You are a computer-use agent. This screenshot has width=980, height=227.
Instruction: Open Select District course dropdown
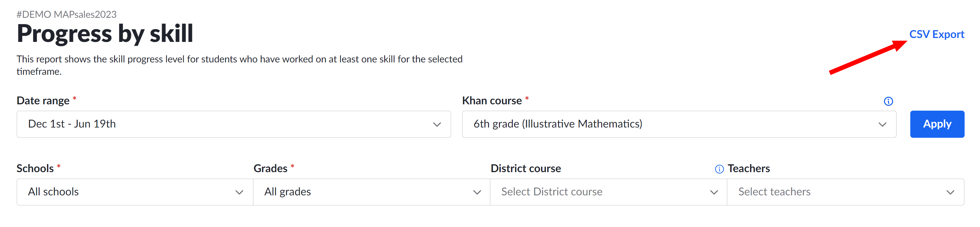coord(609,192)
